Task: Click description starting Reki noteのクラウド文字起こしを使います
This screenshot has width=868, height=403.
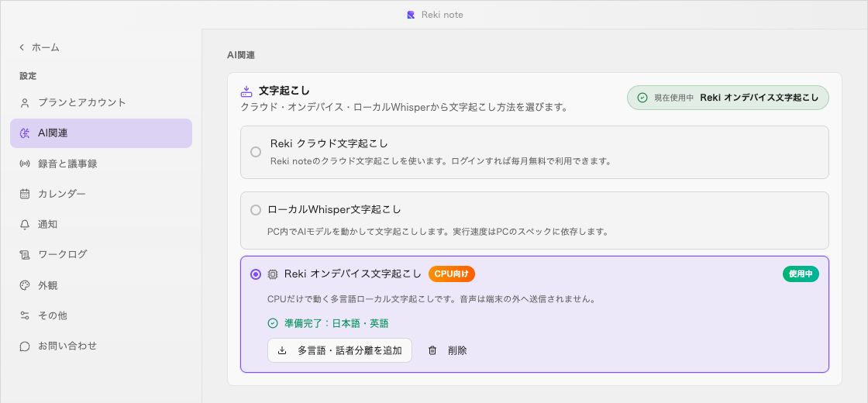Action: (441, 162)
